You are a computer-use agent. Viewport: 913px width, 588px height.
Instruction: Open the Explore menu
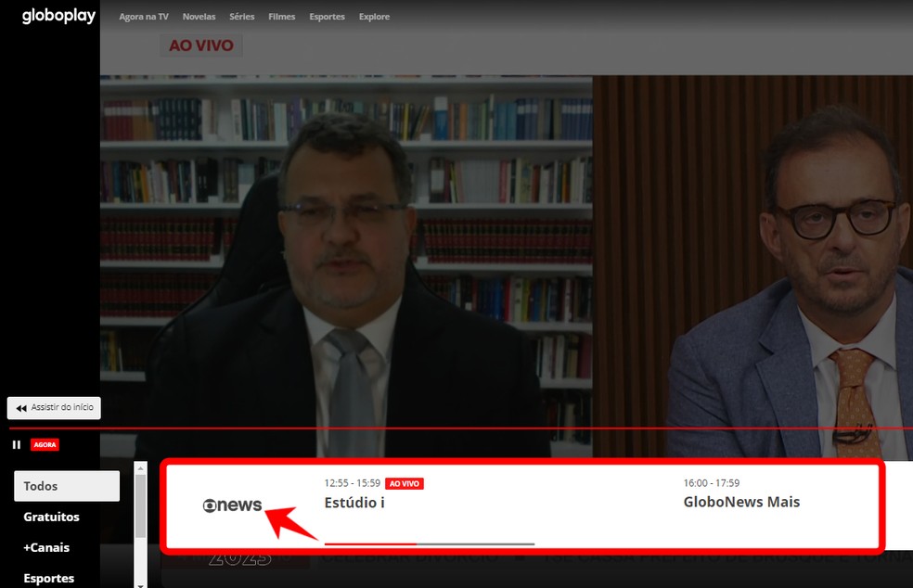pyautogui.click(x=375, y=17)
